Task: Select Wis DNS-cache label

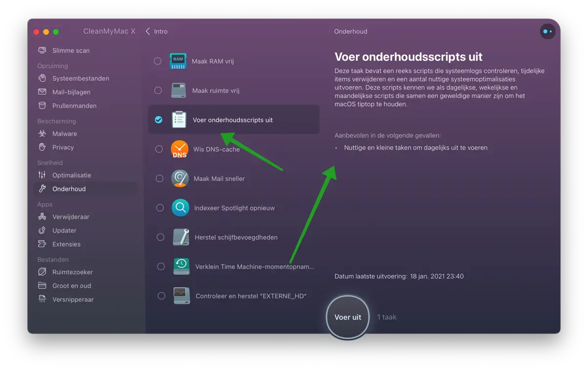Action: coord(217,149)
